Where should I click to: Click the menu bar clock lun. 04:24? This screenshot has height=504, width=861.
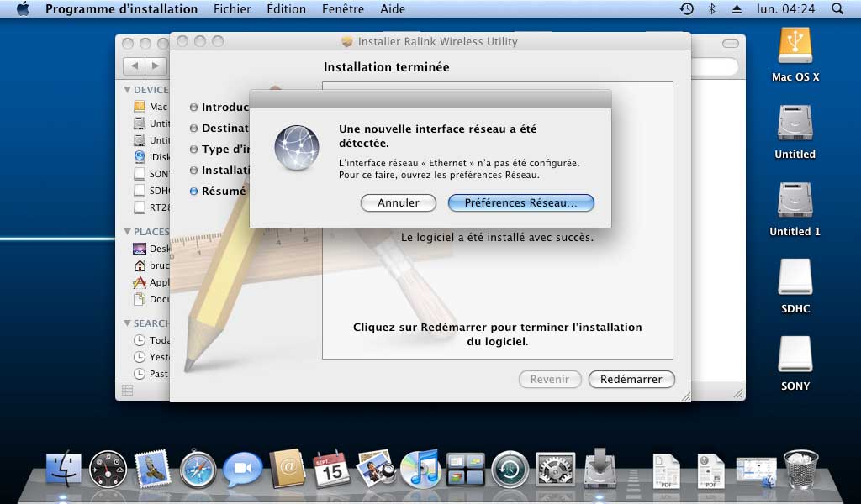tap(786, 8)
